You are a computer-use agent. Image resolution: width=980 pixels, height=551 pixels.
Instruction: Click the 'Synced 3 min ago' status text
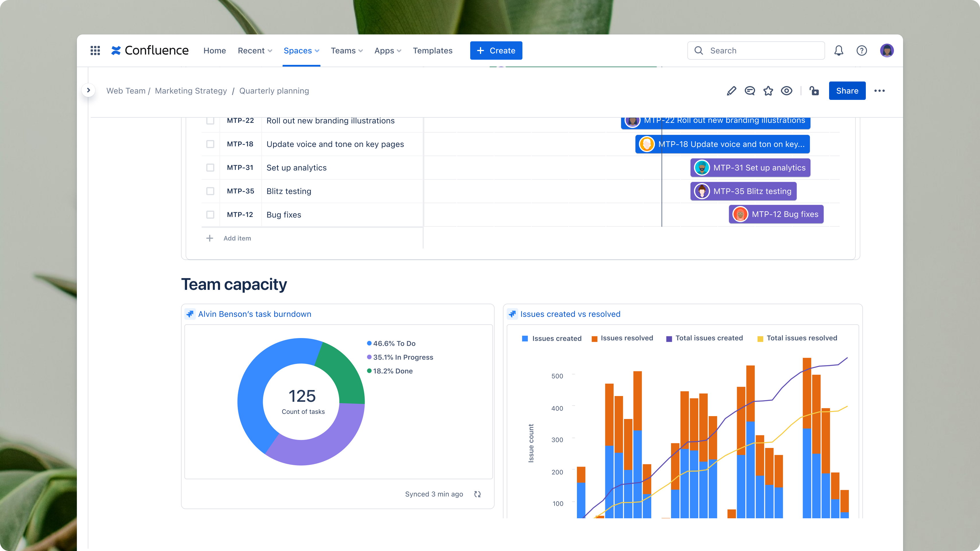pyautogui.click(x=434, y=494)
